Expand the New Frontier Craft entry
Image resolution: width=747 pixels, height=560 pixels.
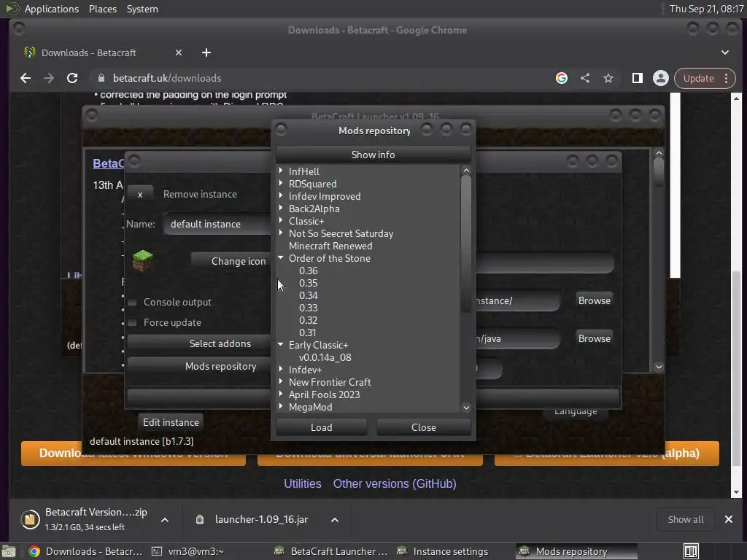click(x=281, y=381)
